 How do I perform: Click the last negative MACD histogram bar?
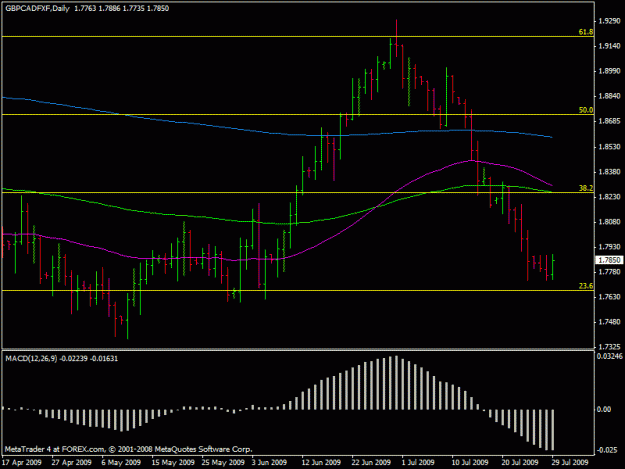552,430
